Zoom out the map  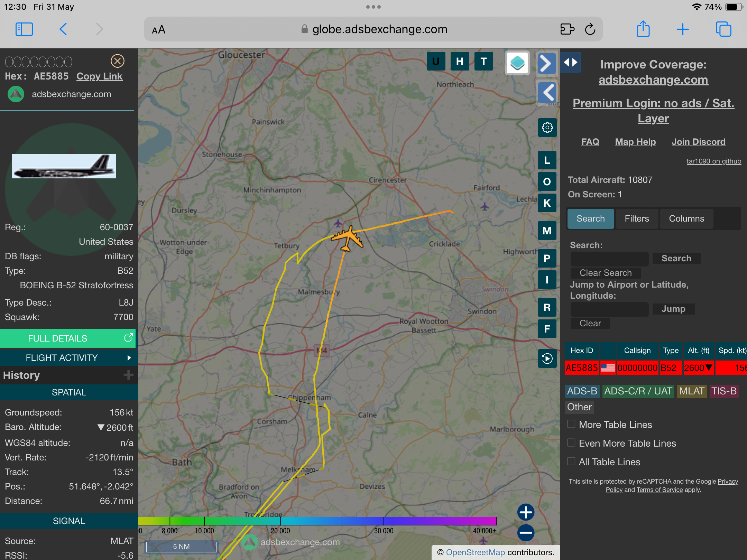(x=526, y=533)
